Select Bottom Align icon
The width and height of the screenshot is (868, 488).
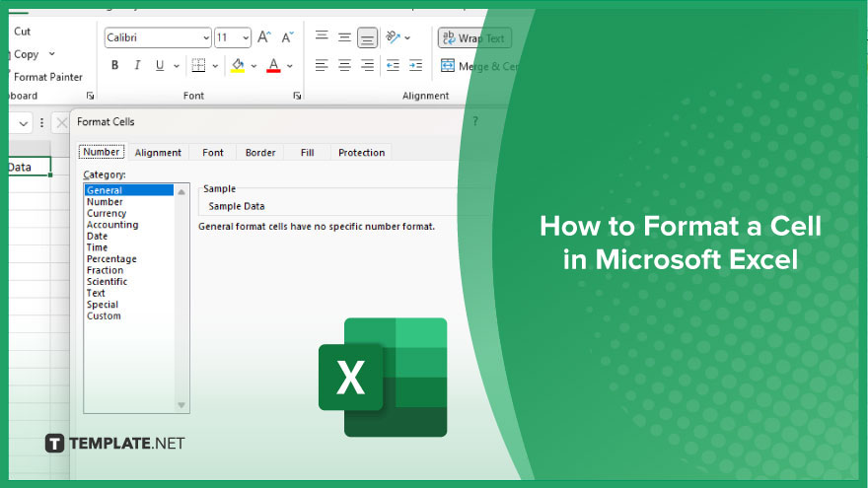(x=367, y=37)
